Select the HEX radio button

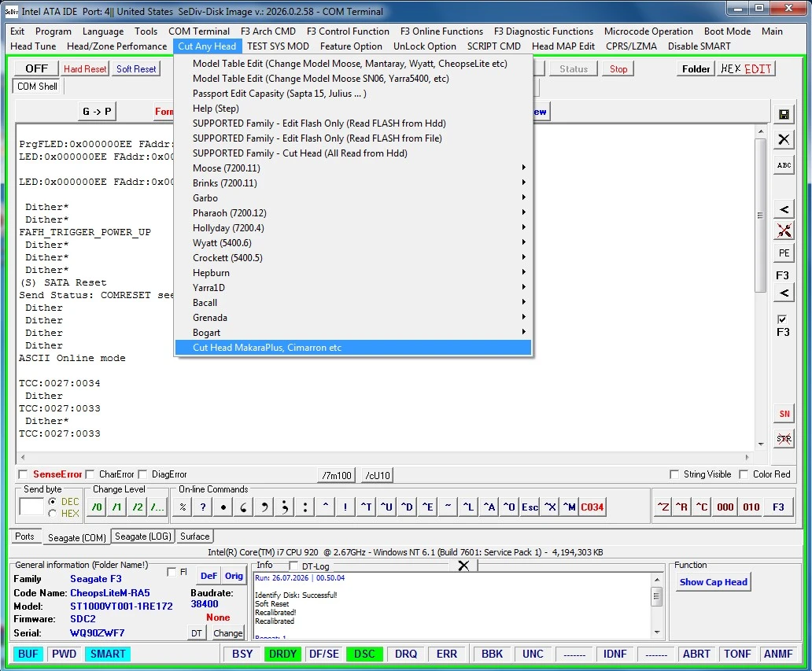(52, 513)
